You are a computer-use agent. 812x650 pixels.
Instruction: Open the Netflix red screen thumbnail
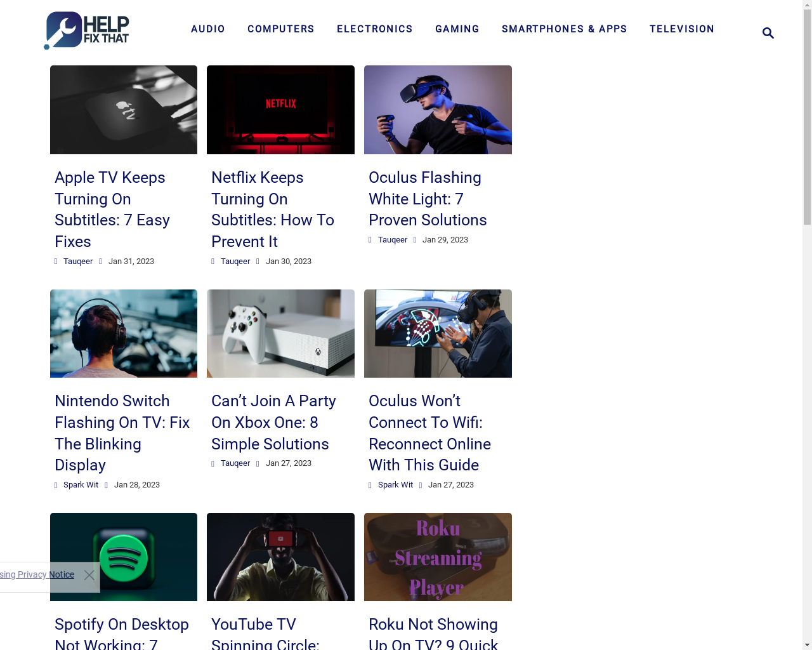280,110
